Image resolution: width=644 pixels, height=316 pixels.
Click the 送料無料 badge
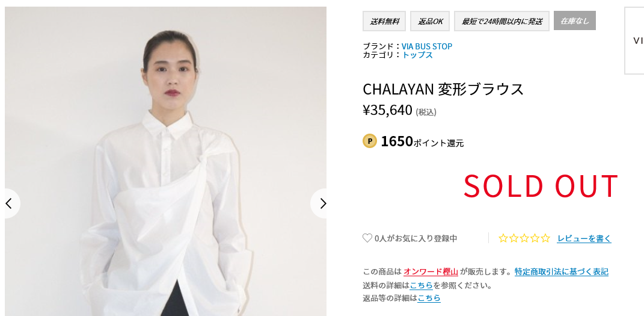tap(384, 21)
